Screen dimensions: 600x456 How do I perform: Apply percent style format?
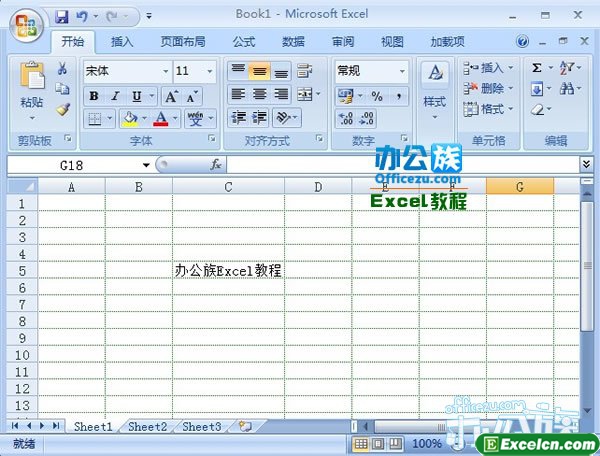(377, 96)
